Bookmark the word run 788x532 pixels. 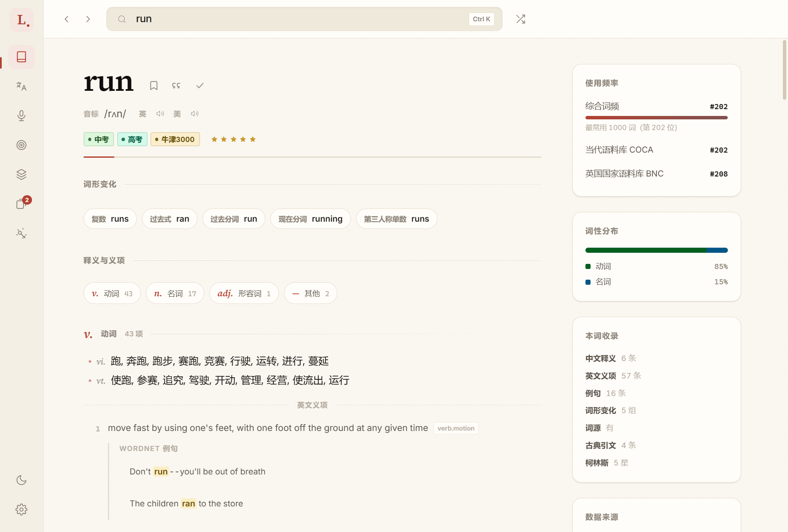pyautogui.click(x=154, y=86)
